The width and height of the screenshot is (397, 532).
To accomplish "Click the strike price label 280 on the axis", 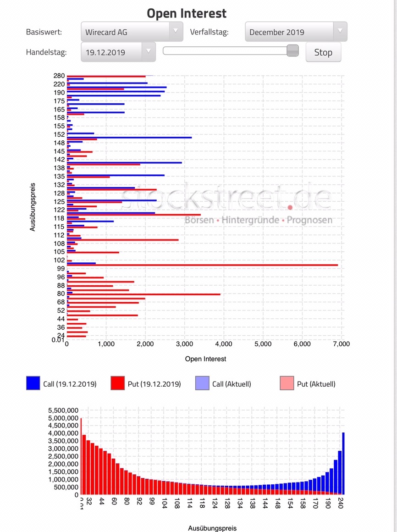I will coord(59,75).
